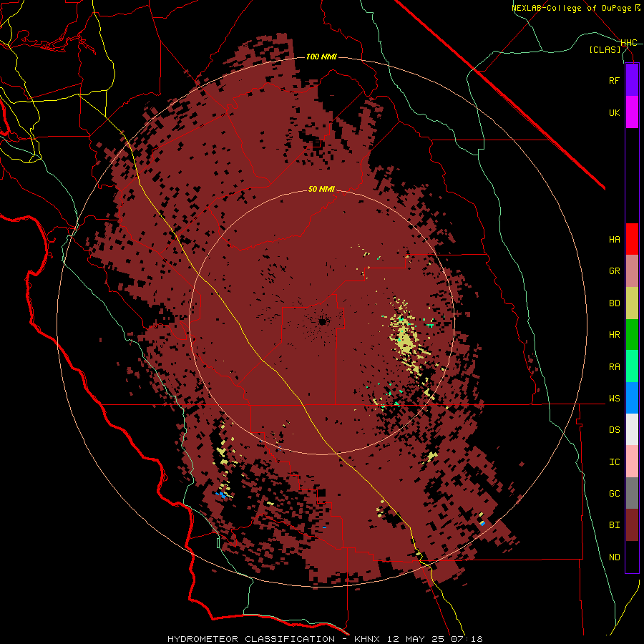The width and height of the screenshot is (644, 644).
Task: Click the BD legend label
Action: (x=614, y=303)
